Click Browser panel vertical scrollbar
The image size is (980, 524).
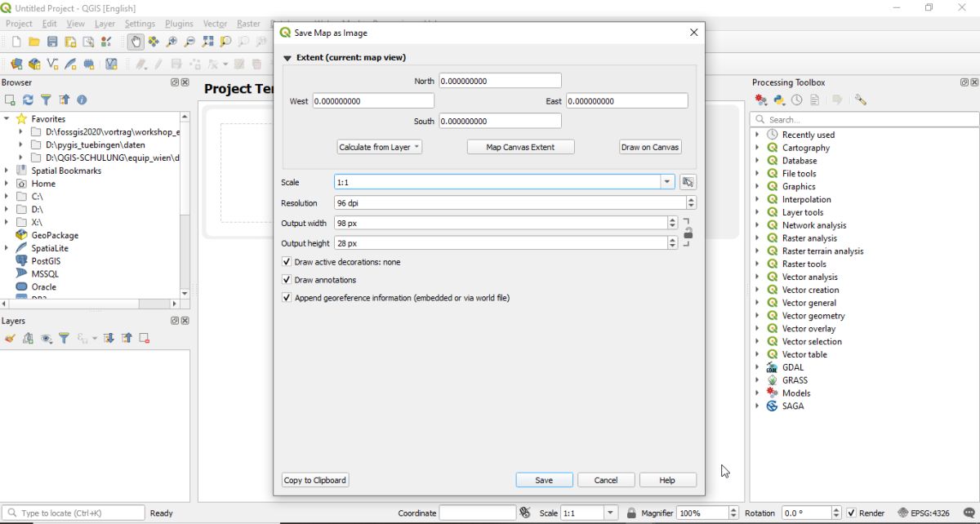pos(185,204)
